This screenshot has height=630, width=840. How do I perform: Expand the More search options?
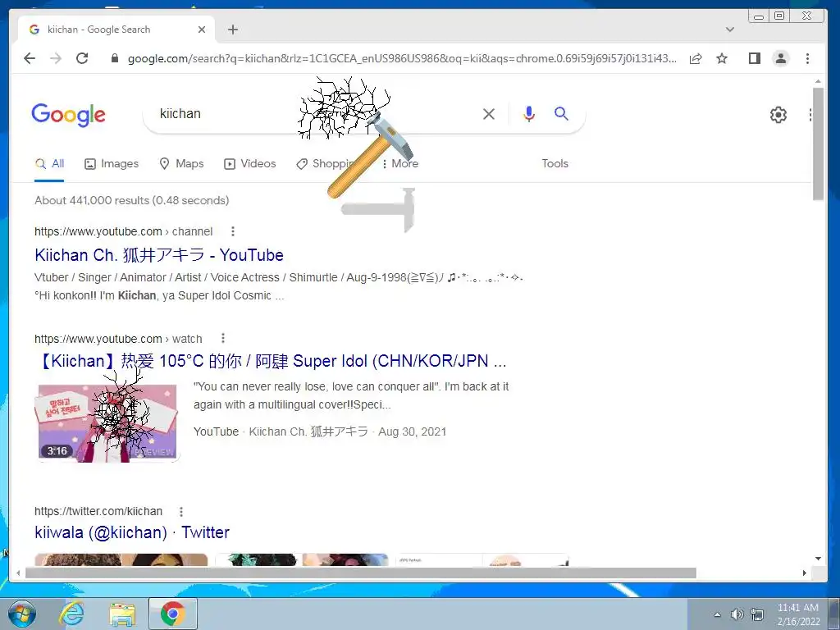coord(400,164)
